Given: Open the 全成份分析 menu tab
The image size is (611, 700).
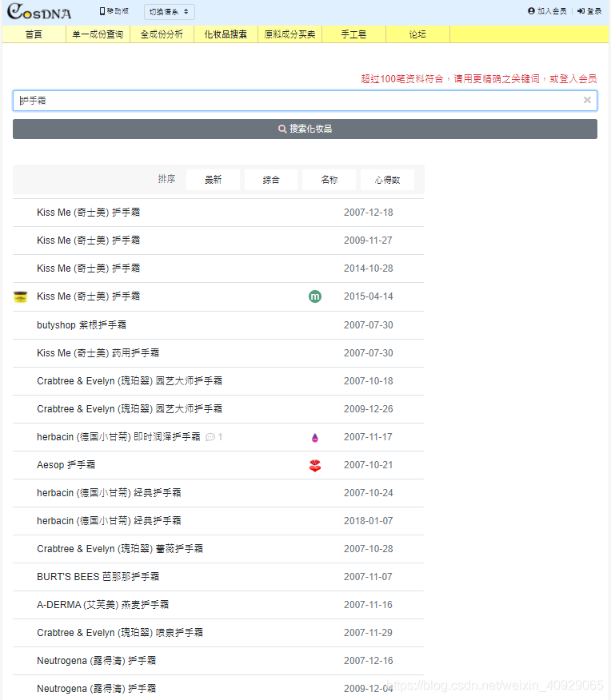Looking at the screenshot, I should (x=162, y=34).
